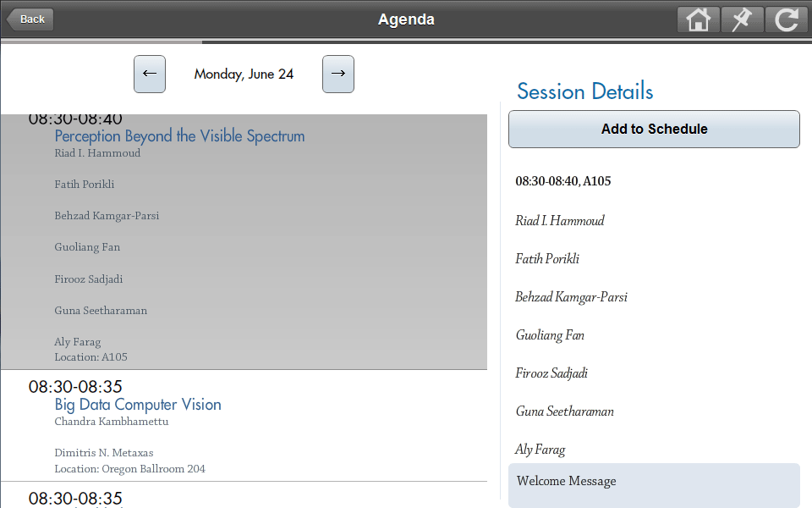
Task: Open Big Data Computer Vision session
Action: pyautogui.click(x=138, y=405)
